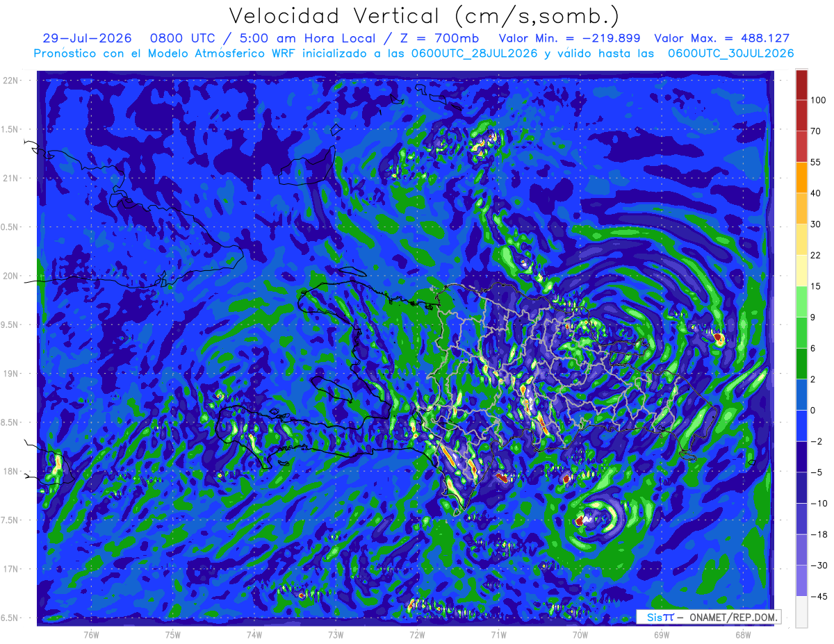
Task: Click the "75W" longitude label
Action: pyautogui.click(x=172, y=634)
